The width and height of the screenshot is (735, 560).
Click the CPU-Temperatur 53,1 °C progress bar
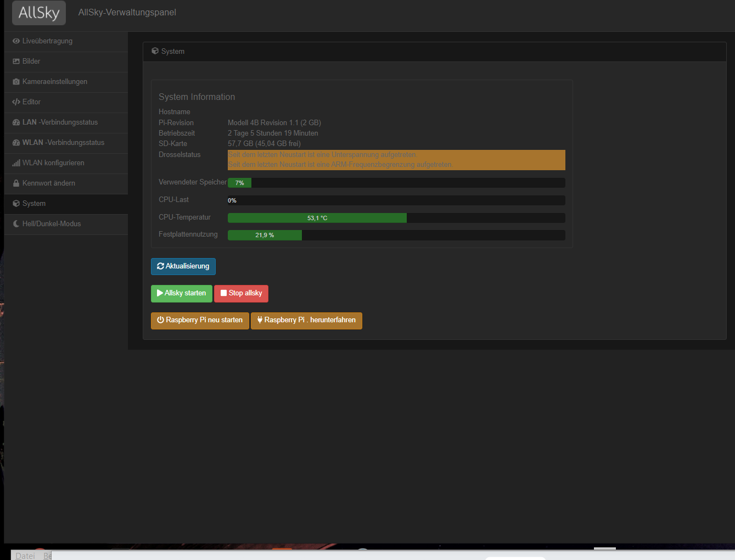pyautogui.click(x=396, y=218)
